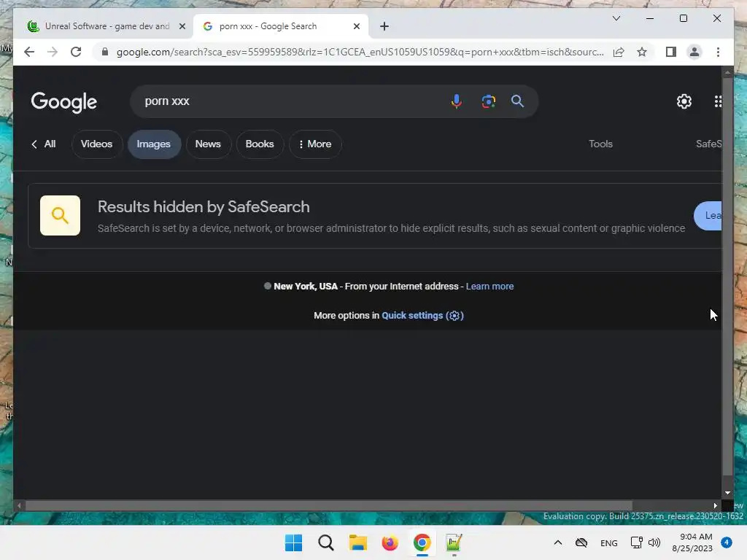Click the vertical scrollbar thumb
747x560 pixels.
pos(727,276)
